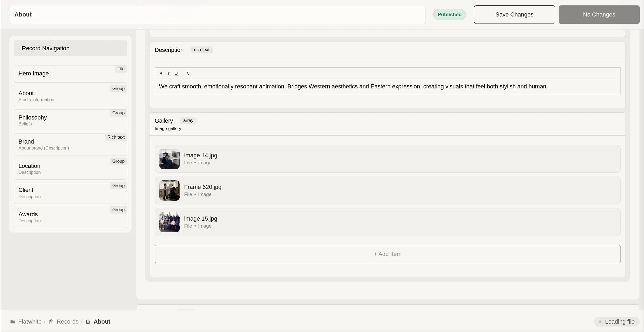Click Save Changes button

click(x=514, y=15)
